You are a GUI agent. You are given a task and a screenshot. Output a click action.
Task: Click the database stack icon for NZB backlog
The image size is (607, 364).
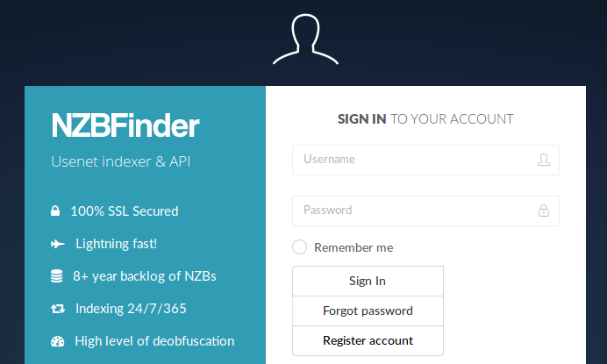56,276
